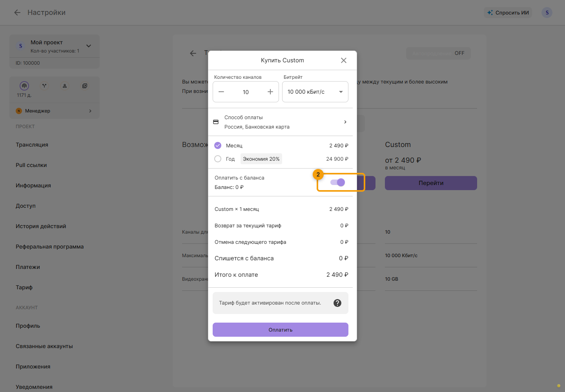Screen dimensions: 565x392
Task: Expand Способ оплаты chevron
Action: click(x=345, y=122)
